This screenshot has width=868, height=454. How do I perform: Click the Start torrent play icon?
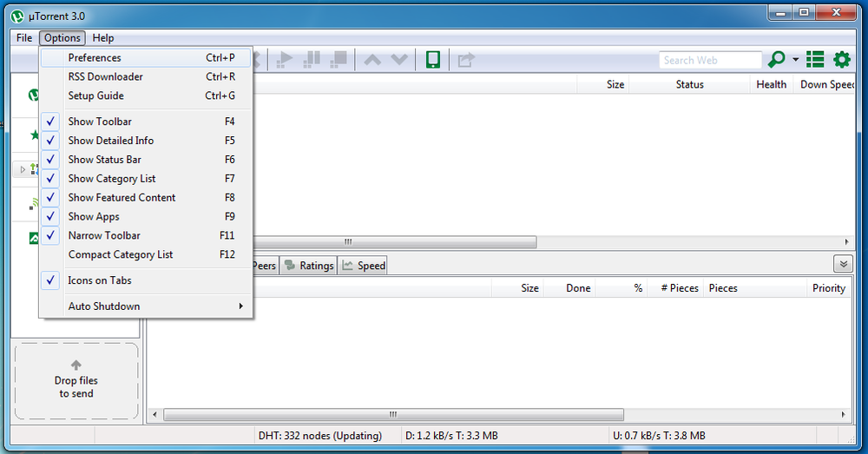(x=285, y=59)
